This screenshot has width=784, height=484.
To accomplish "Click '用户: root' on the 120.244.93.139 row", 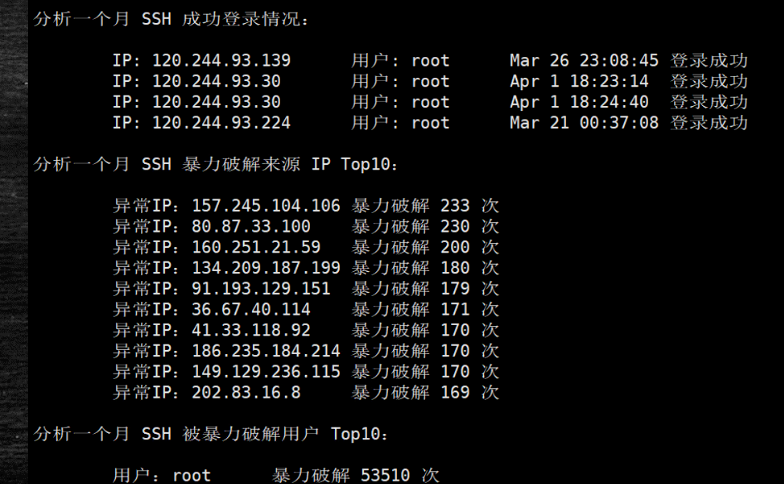I will [400, 60].
